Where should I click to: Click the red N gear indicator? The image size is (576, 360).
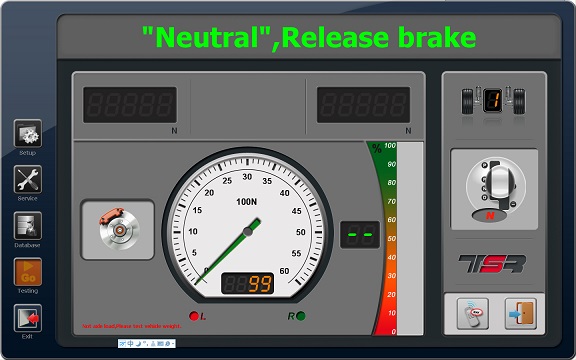point(490,216)
